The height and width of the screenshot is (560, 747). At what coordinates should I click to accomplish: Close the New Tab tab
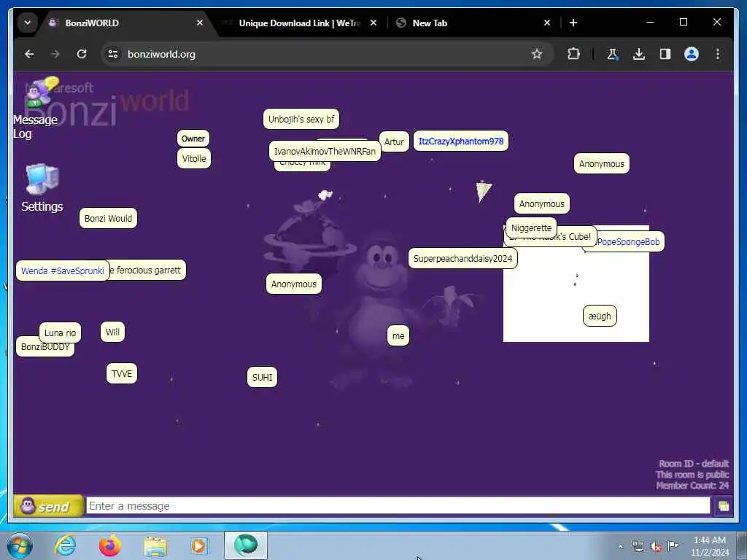pyautogui.click(x=547, y=23)
